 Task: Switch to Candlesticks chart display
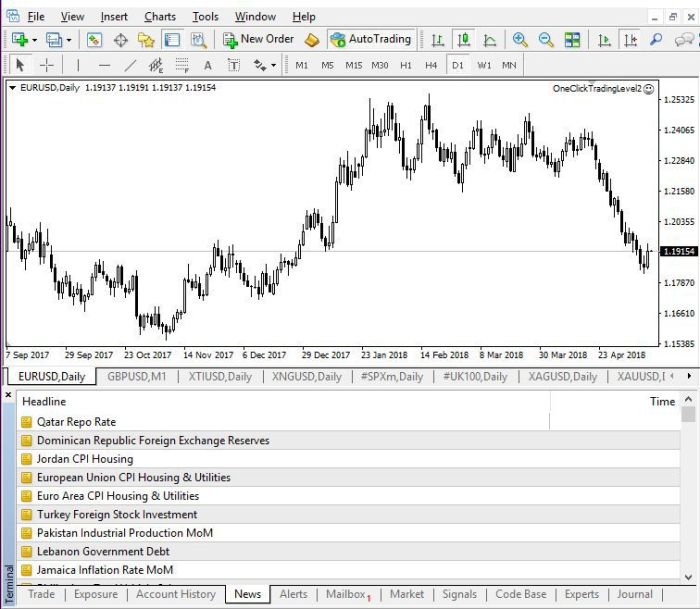pyautogui.click(x=464, y=40)
